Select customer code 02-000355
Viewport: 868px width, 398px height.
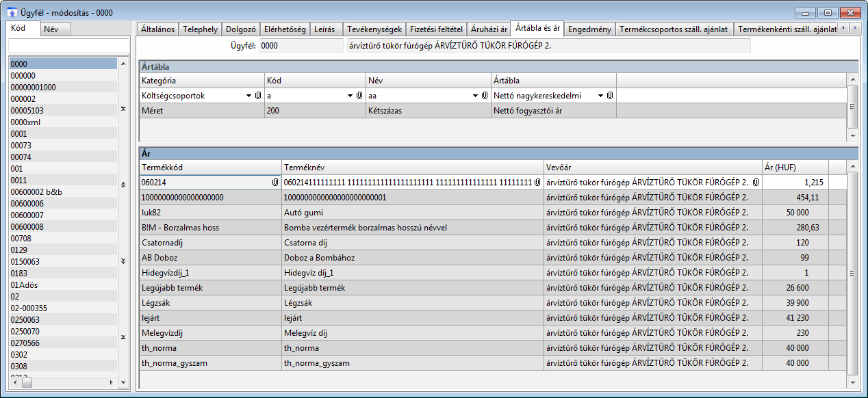point(63,308)
